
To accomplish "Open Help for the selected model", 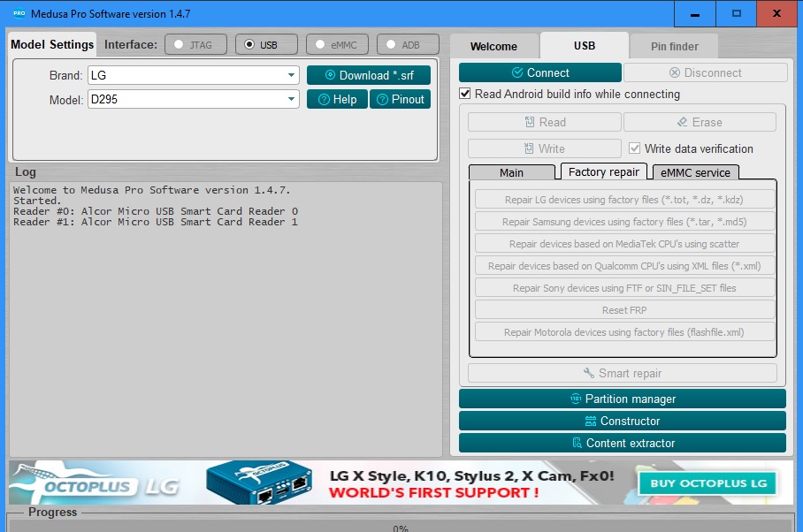I will 338,99.
